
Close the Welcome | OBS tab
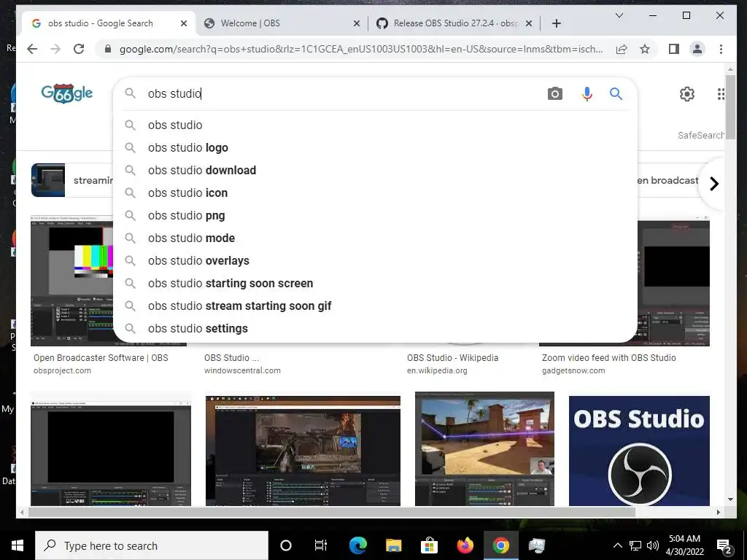[356, 23]
